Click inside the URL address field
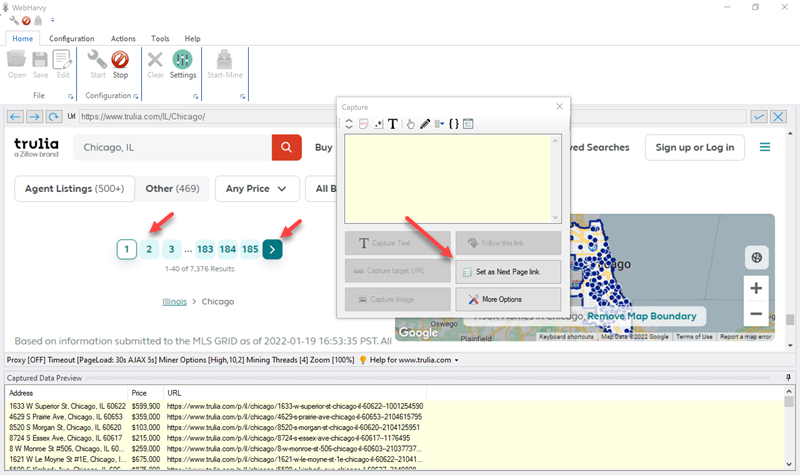 [x=400, y=116]
